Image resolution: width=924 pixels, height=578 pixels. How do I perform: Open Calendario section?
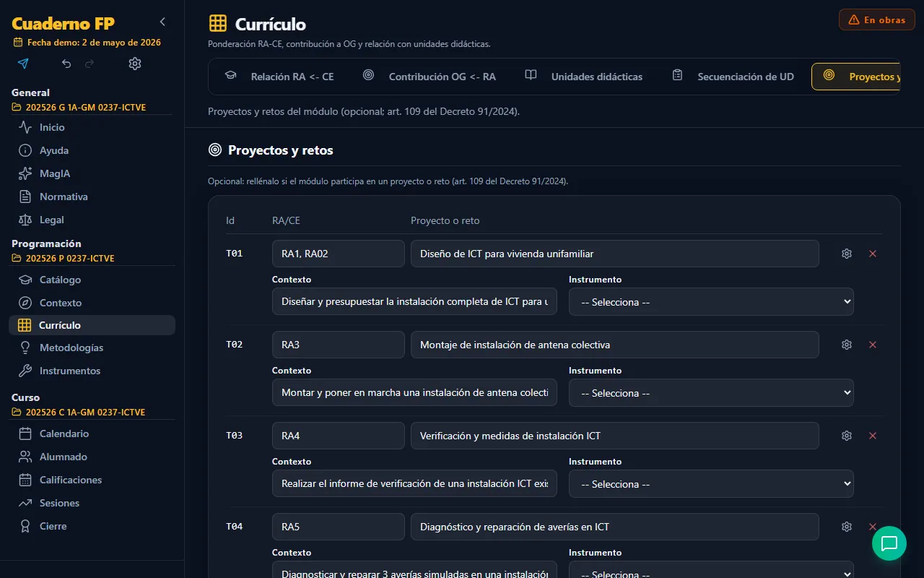coord(92,433)
